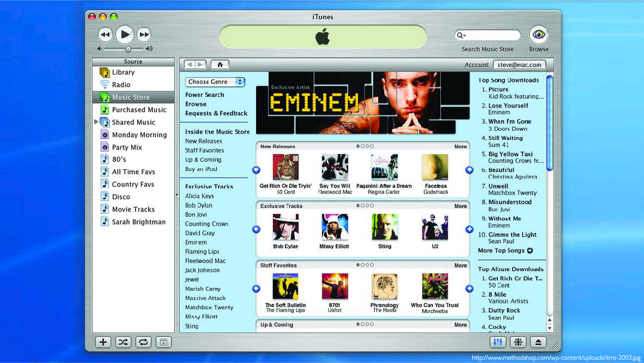Image resolution: width=644 pixels, height=363 pixels.
Task: Toggle repeat mode
Action: click(143, 342)
